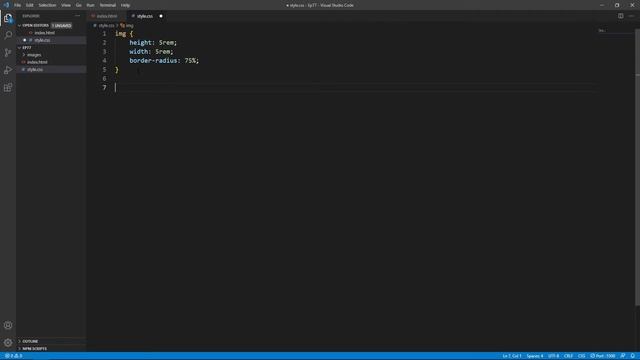Image resolution: width=640 pixels, height=360 pixels.
Task: Expand the Outline panel
Action: click(x=30, y=341)
